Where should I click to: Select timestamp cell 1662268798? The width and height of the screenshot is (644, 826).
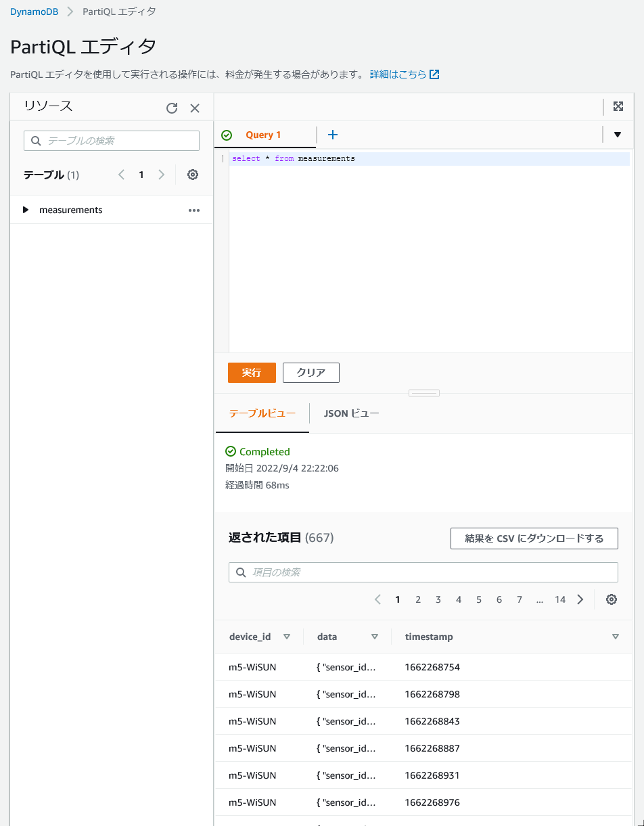432,694
